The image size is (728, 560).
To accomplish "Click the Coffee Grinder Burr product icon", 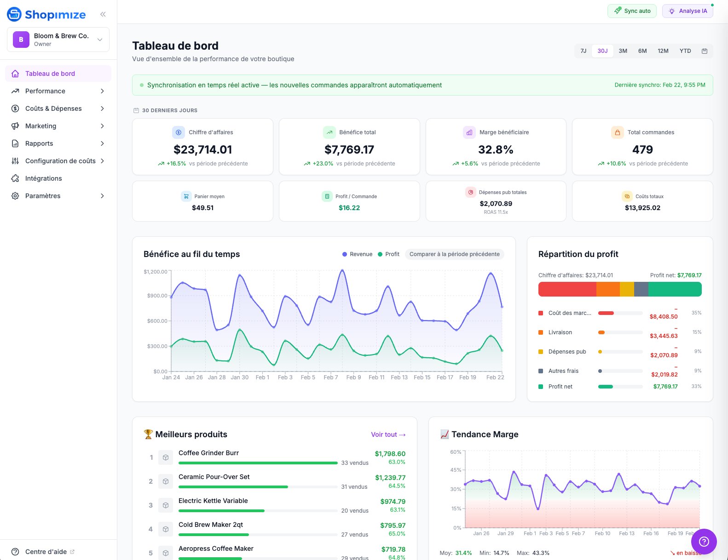I will pos(166,457).
